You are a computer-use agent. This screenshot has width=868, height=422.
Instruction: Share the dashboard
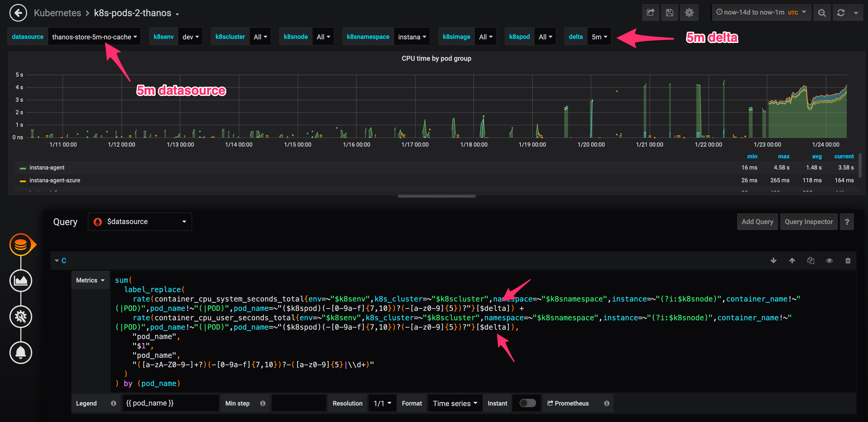650,13
